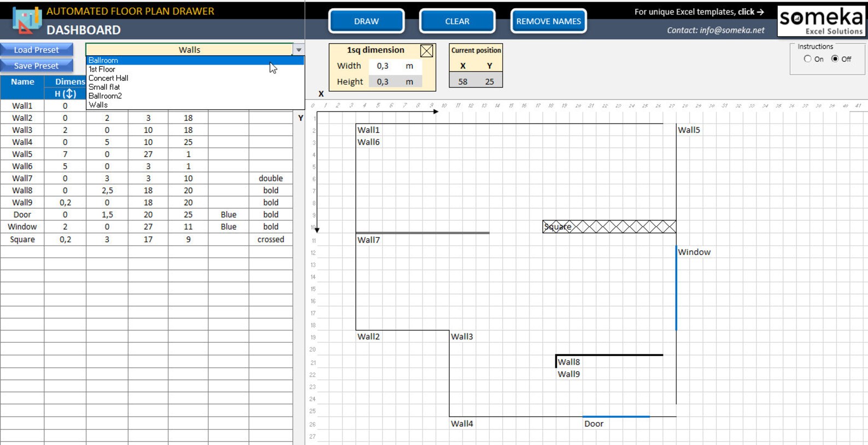Click the crossed Square shape on canvas
The image size is (868, 445).
609,226
